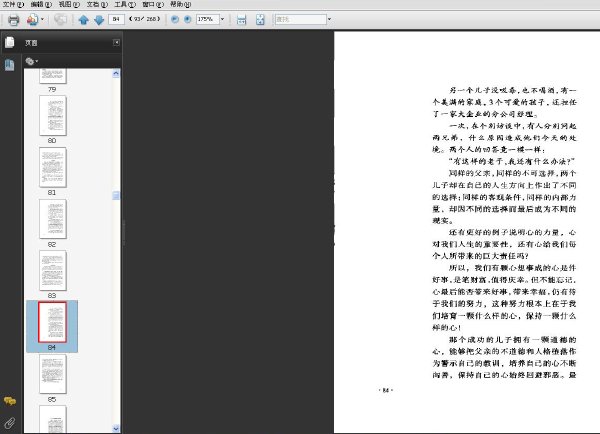The height and width of the screenshot is (434, 600).
Task: Click the thumbnail panel scroll down arrow
Action: [x=116, y=429]
